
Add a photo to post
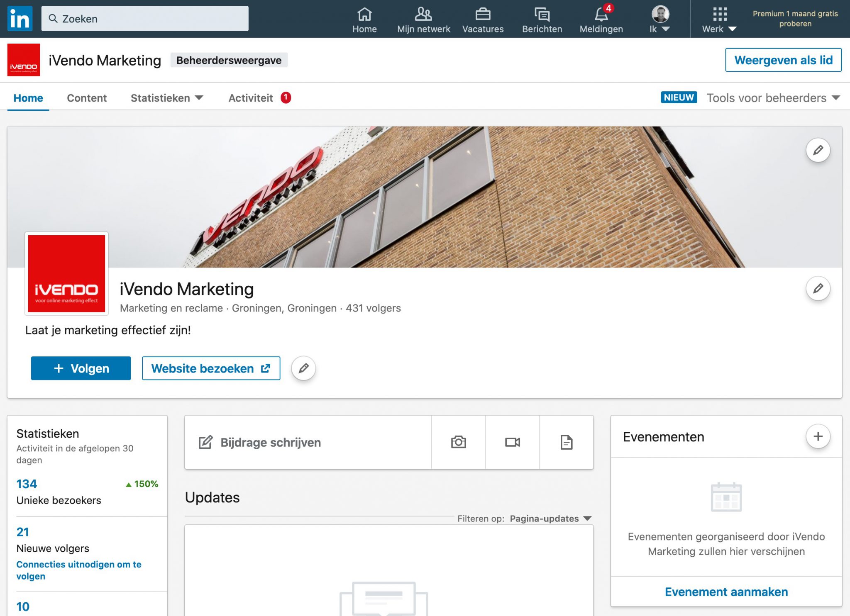(458, 442)
